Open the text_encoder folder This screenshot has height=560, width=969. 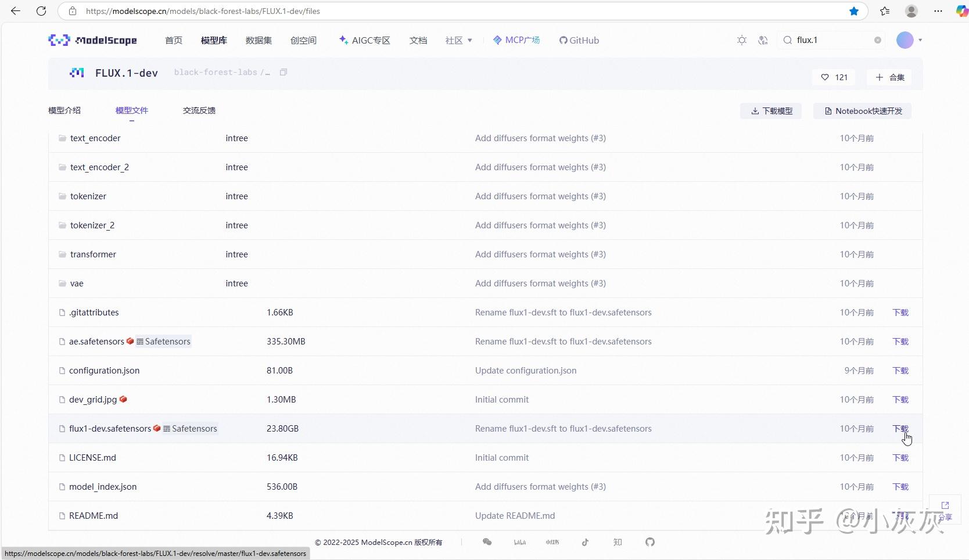[95, 138]
